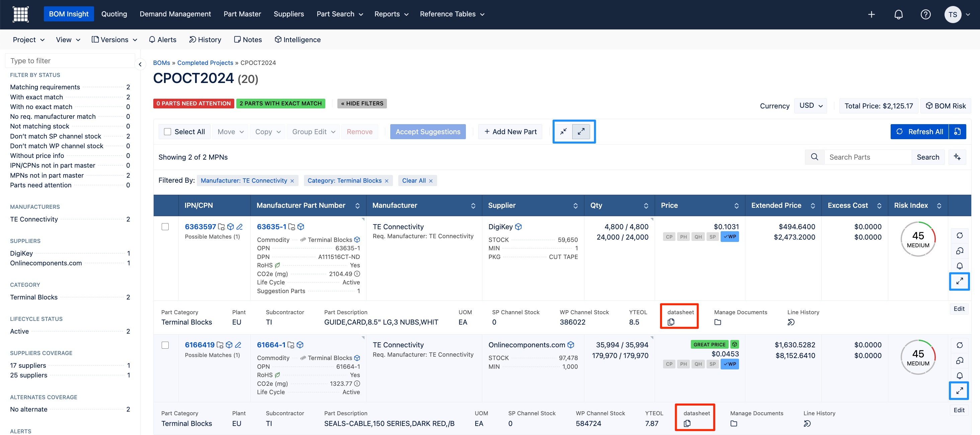Image resolution: width=980 pixels, height=435 pixels.
Task: Switch to BOM Insight tab
Action: click(69, 14)
